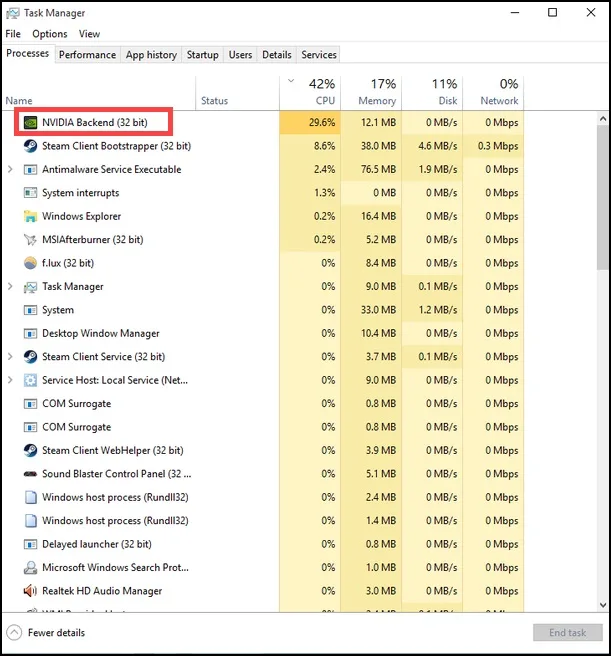This screenshot has height=656, width=611.
Task: Switch to the Startup tab
Action: pyautogui.click(x=203, y=55)
